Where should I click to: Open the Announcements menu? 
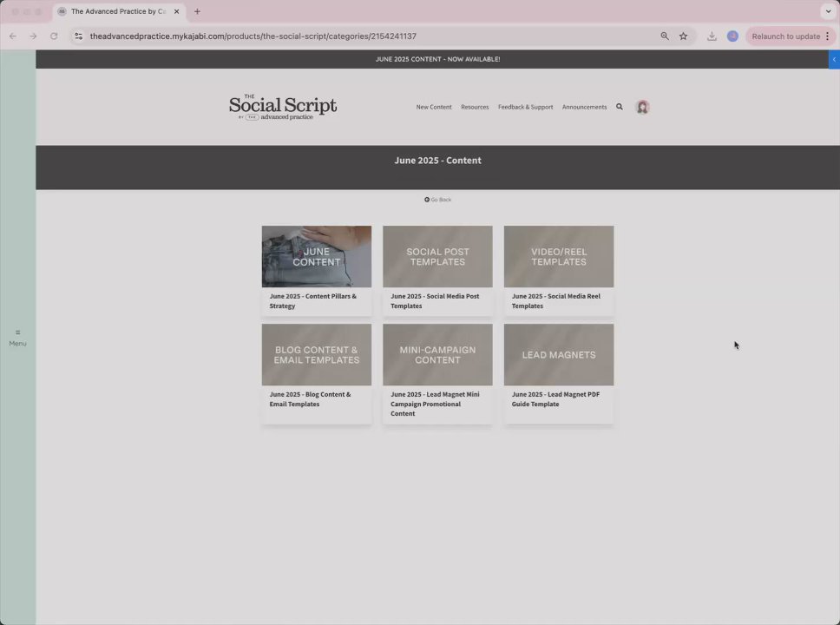[585, 107]
